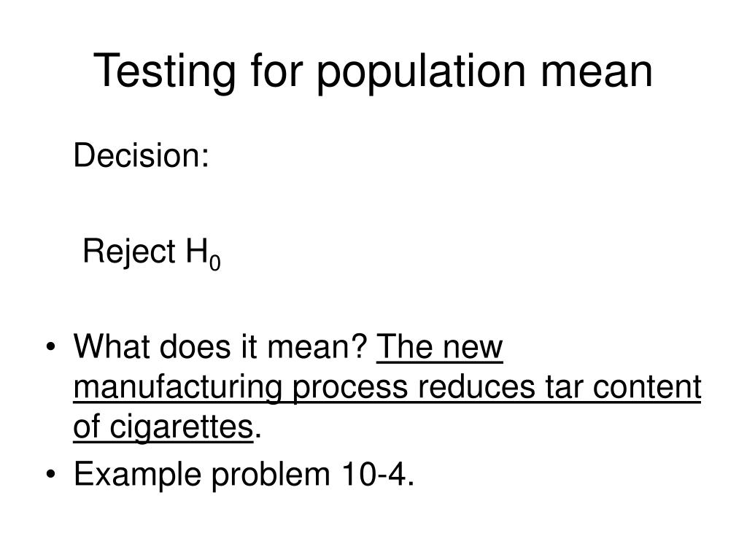Open the underlined "The new" text
This screenshot has width=747, height=560.
(440, 346)
